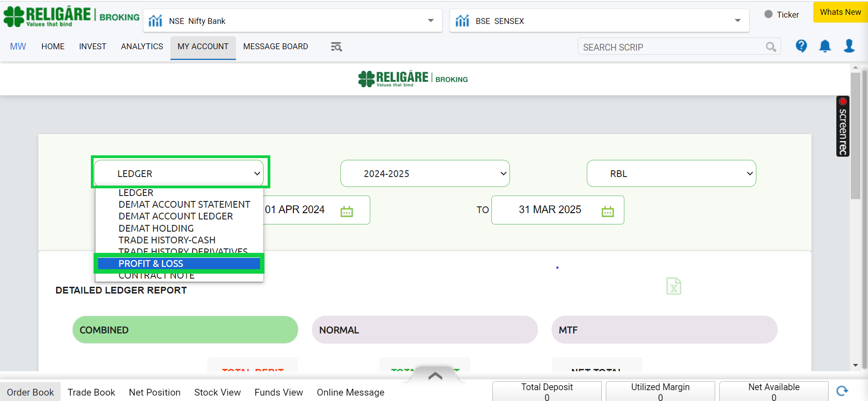The image size is (868, 401).
Task: Click the search magnifier icon in Search Scrip
Action: 771,47
